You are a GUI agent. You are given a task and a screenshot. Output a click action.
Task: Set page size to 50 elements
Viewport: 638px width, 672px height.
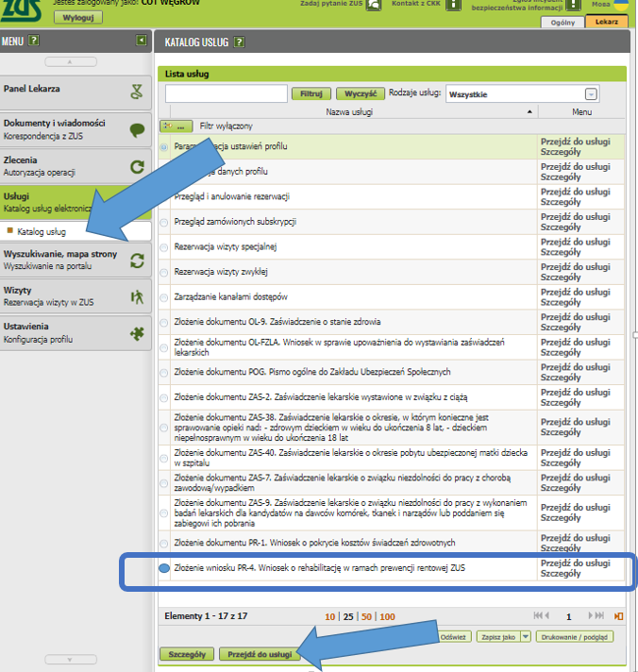(367, 616)
